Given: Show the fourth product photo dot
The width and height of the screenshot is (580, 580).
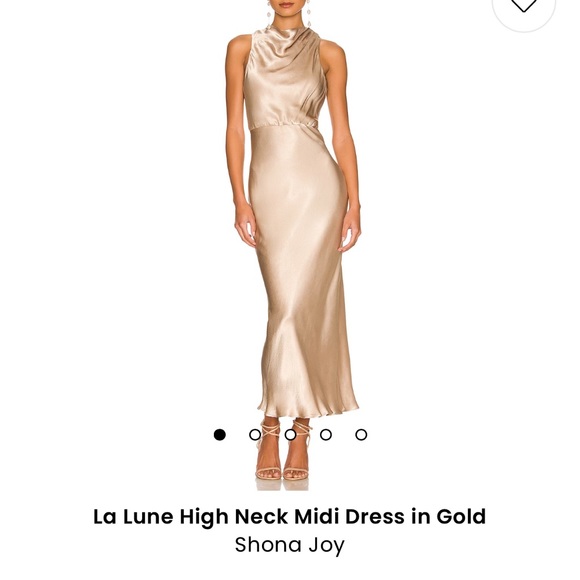Looking at the screenshot, I should 326,435.
